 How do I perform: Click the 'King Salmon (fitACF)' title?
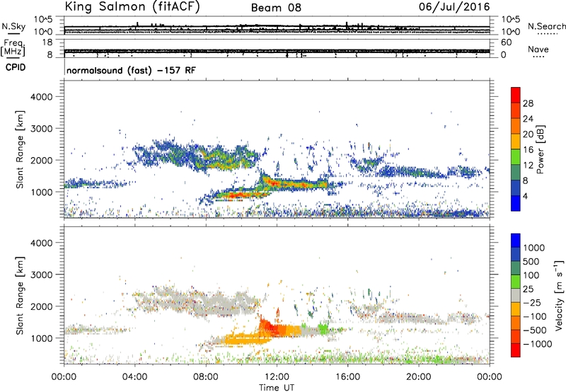tap(132, 7)
